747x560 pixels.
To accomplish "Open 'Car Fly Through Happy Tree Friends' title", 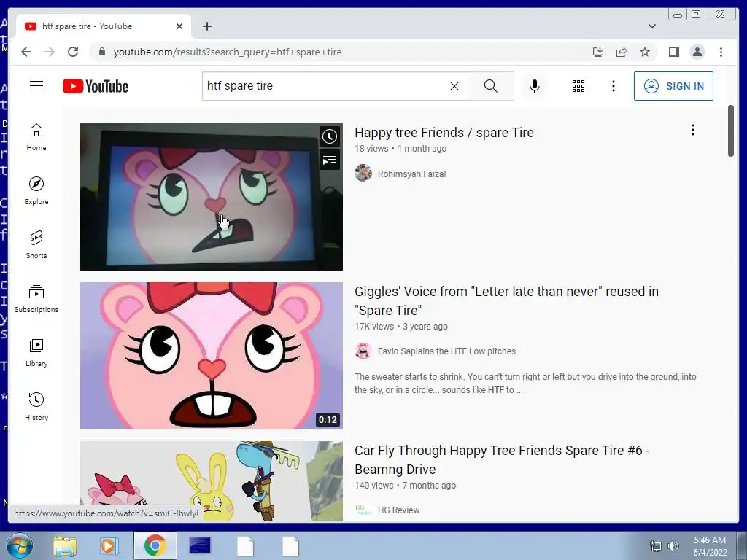I will 502,459.
